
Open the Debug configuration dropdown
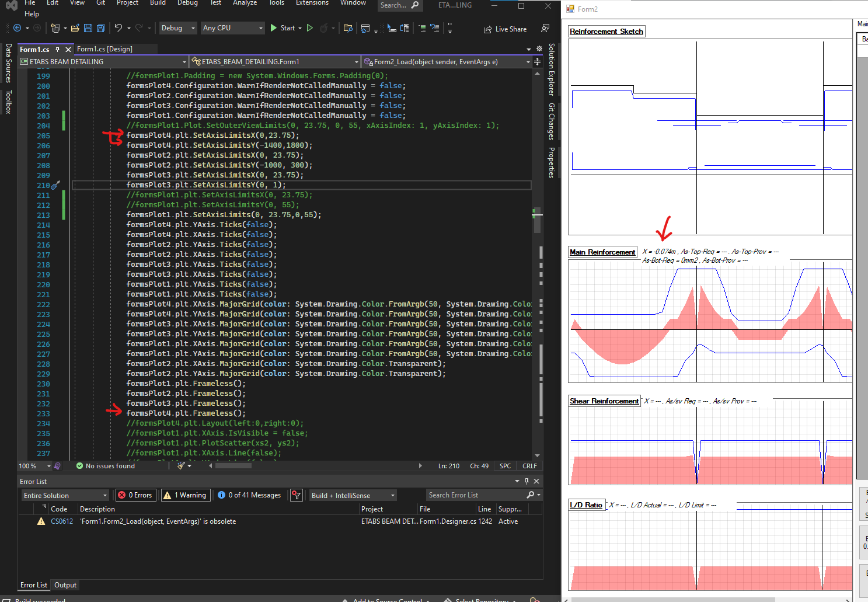[x=178, y=27]
